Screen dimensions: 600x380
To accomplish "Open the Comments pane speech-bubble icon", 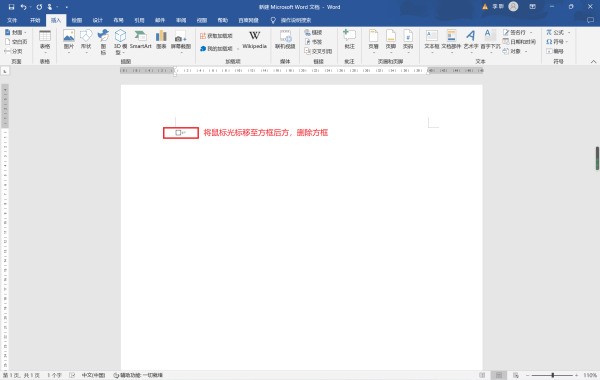I will (x=590, y=20).
